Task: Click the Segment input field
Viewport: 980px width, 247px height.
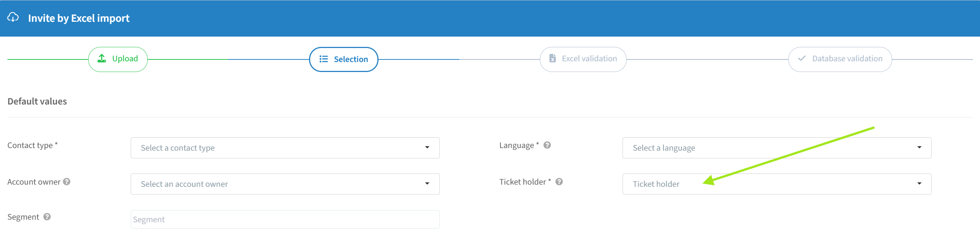Action: coord(285,219)
